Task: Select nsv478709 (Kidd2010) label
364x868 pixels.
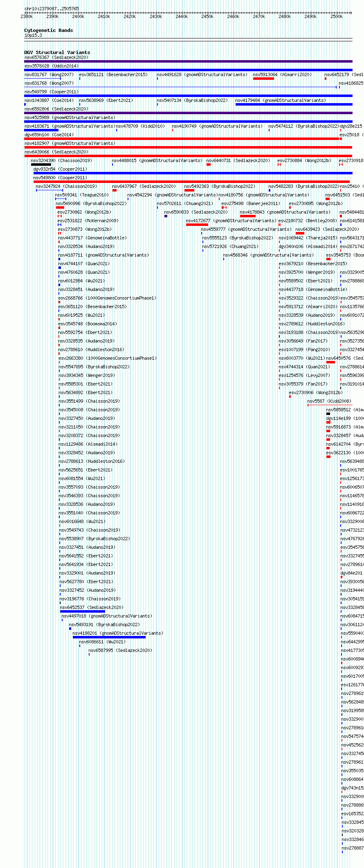Action: (141, 126)
